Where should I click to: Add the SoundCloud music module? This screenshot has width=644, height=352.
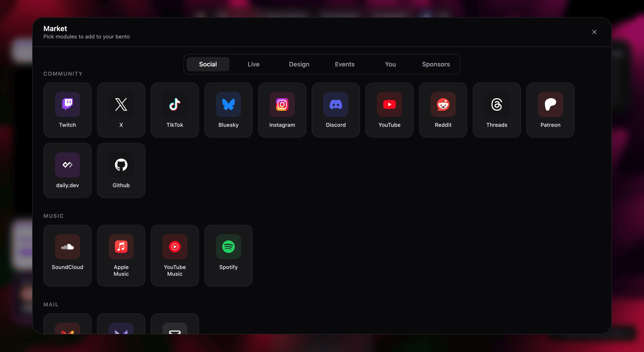tap(67, 255)
